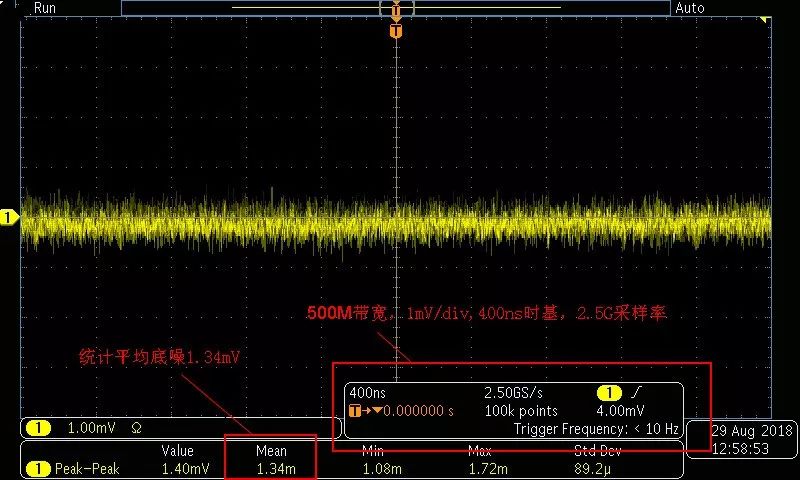Click the 0.000000 s trigger delay value
The width and height of the screenshot is (800, 480).
(x=418, y=411)
